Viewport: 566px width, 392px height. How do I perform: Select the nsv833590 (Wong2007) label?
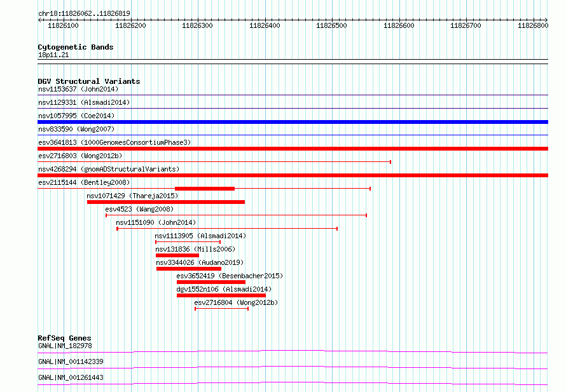click(x=76, y=129)
